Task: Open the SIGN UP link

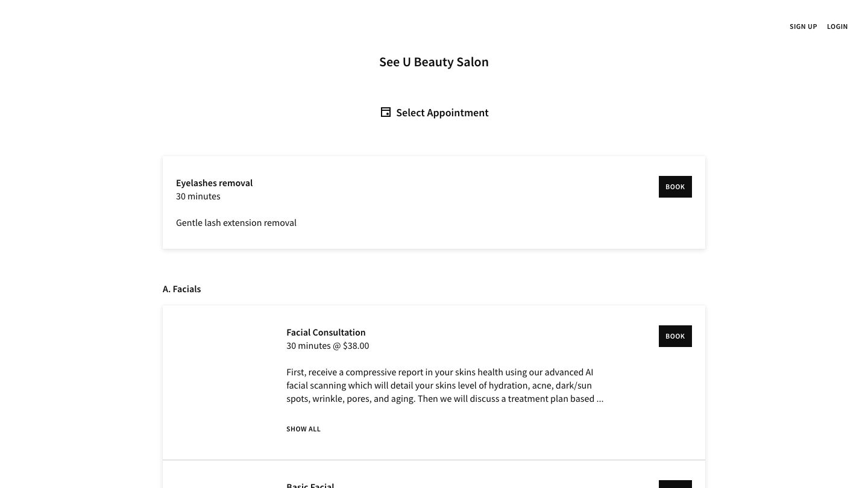Action: tap(803, 27)
